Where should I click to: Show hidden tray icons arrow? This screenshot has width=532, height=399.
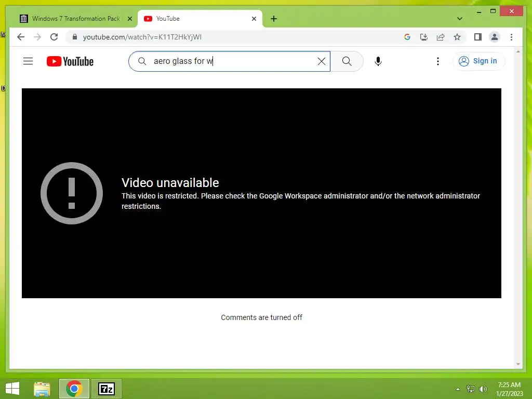tap(458, 389)
